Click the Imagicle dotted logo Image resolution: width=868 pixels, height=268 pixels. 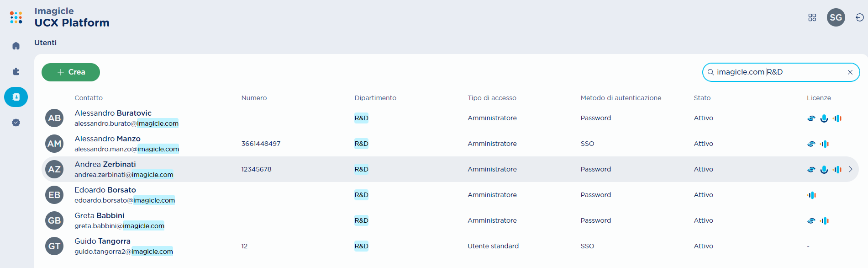point(16,17)
